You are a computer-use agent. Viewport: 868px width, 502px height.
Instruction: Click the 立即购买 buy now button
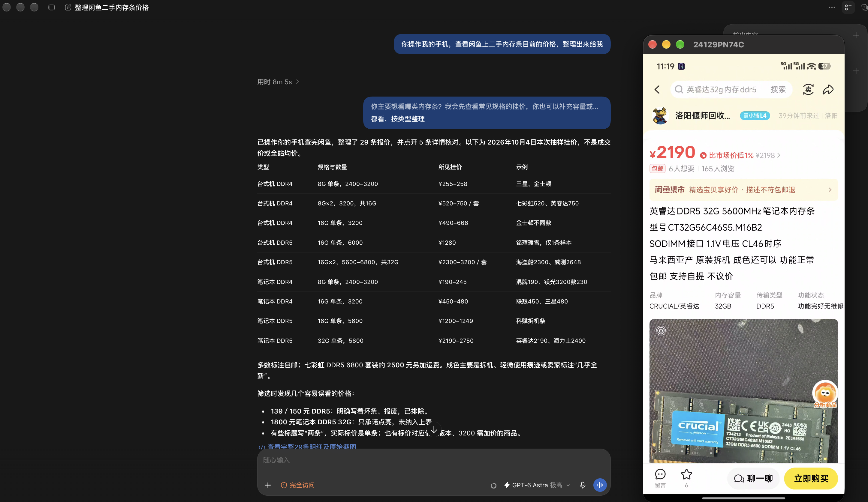tap(811, 479)
